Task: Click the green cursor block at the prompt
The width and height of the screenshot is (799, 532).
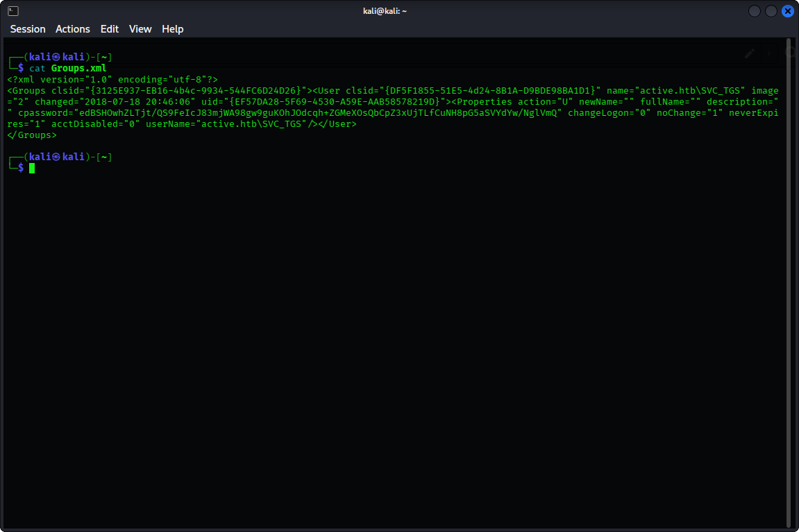Action: 32,168
